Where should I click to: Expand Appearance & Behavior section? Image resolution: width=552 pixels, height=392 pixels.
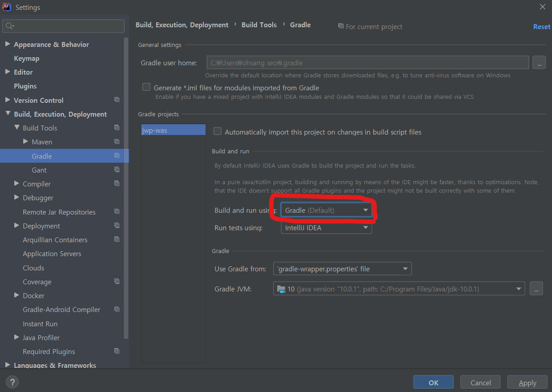tap(8, 44)
